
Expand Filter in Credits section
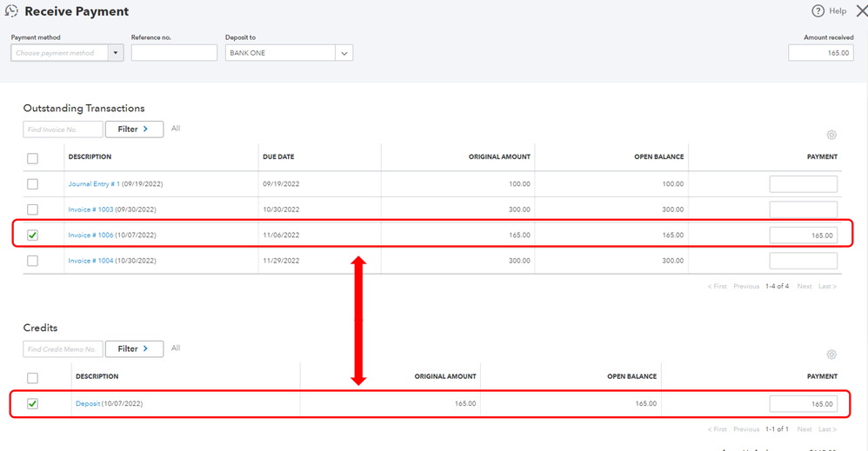click(134, 348)
